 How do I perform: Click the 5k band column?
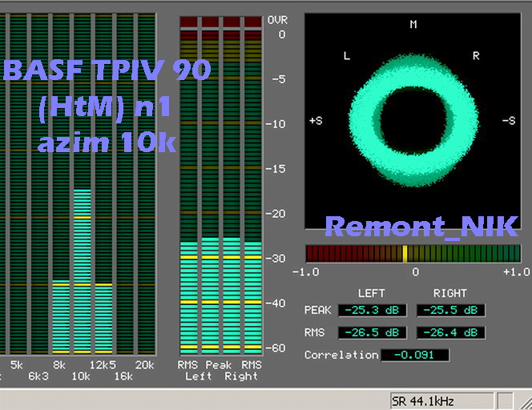coord(19,240)
